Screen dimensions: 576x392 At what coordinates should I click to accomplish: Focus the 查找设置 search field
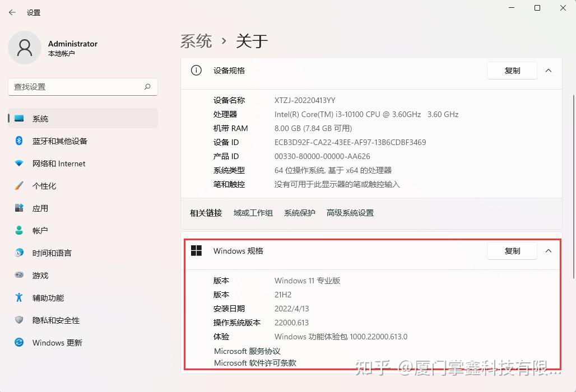coord(83,87)
